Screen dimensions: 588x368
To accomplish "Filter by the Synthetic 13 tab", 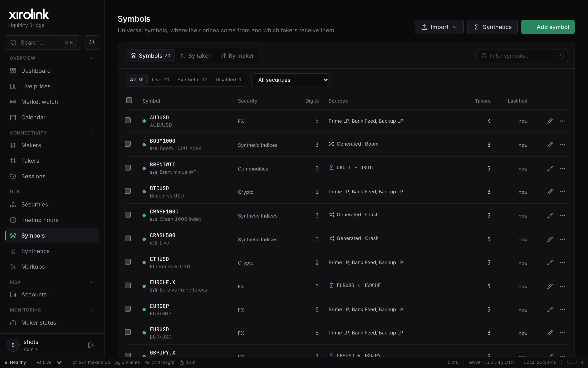I will click(192, 80).
